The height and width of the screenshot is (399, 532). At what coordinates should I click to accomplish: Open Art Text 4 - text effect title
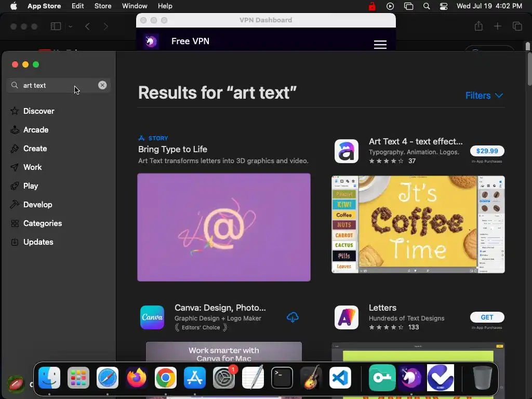(x=416, y=141)
